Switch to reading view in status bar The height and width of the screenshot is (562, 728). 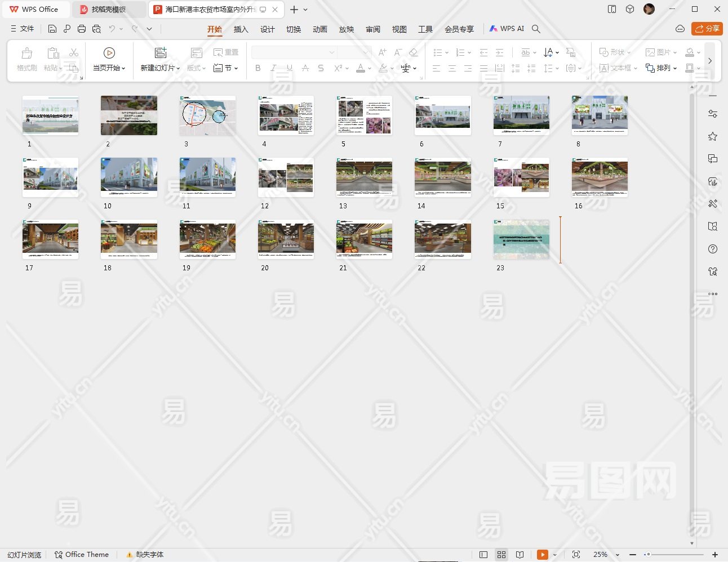[x=520, y=555]
